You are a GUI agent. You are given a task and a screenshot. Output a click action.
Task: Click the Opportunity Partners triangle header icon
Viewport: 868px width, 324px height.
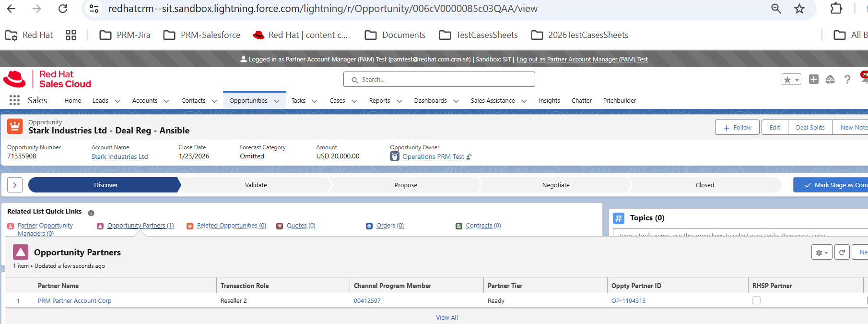[21, 252]
